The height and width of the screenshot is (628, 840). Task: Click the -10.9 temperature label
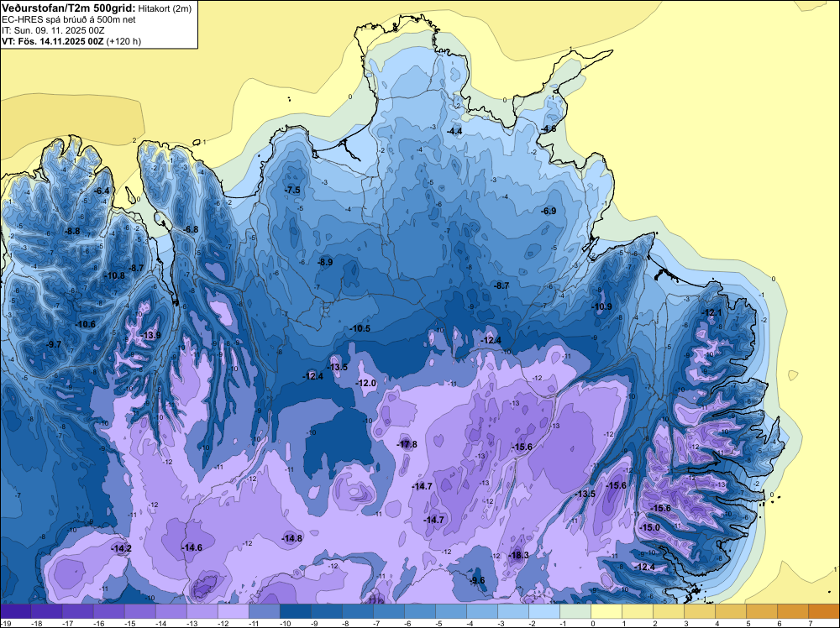pyautogui.click(x=601, y=306)
